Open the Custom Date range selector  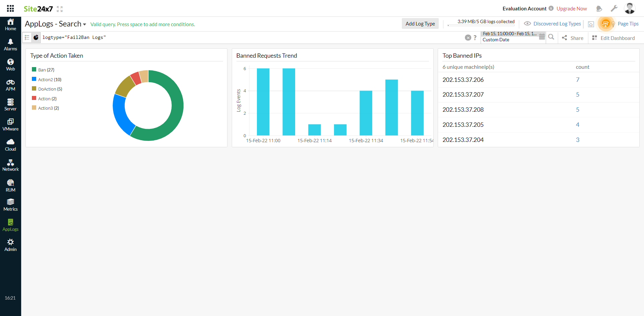[496, 40]
